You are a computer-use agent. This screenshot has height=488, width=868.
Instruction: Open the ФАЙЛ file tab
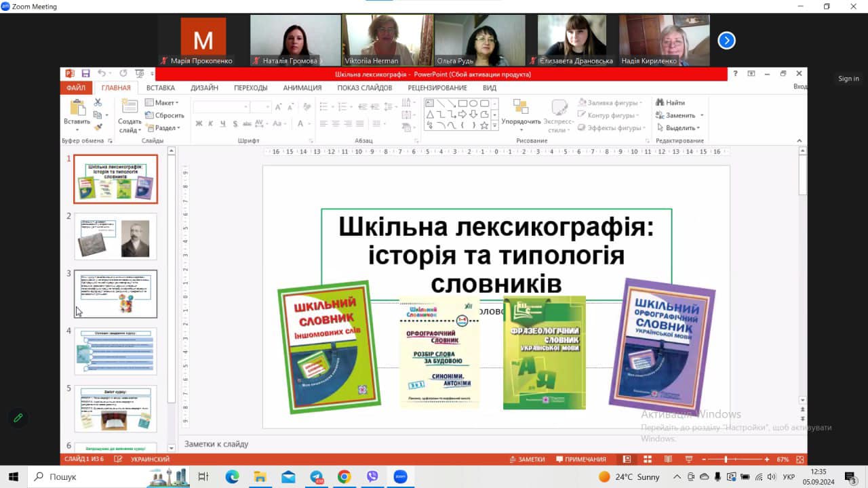tap(76, 87)
